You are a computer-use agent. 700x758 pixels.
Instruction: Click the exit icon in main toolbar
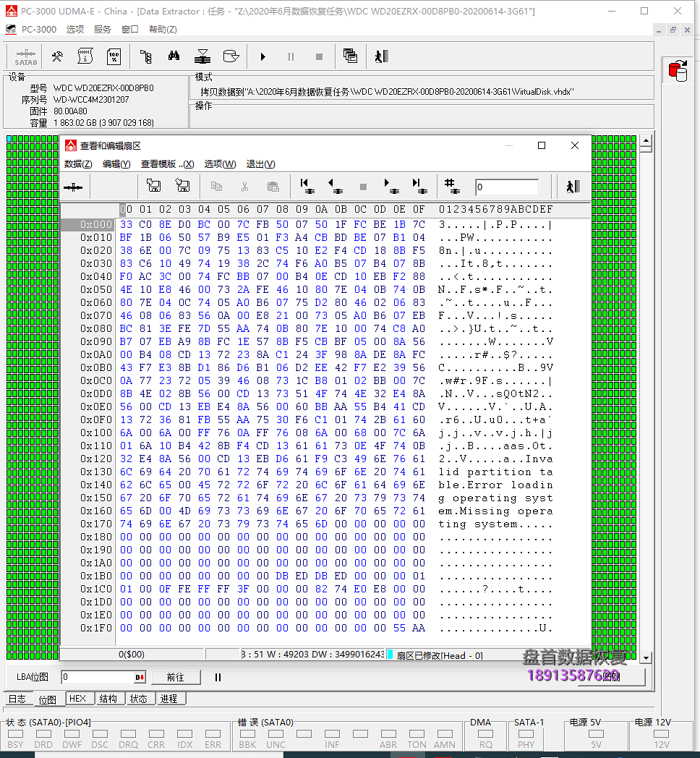(381, 56)
